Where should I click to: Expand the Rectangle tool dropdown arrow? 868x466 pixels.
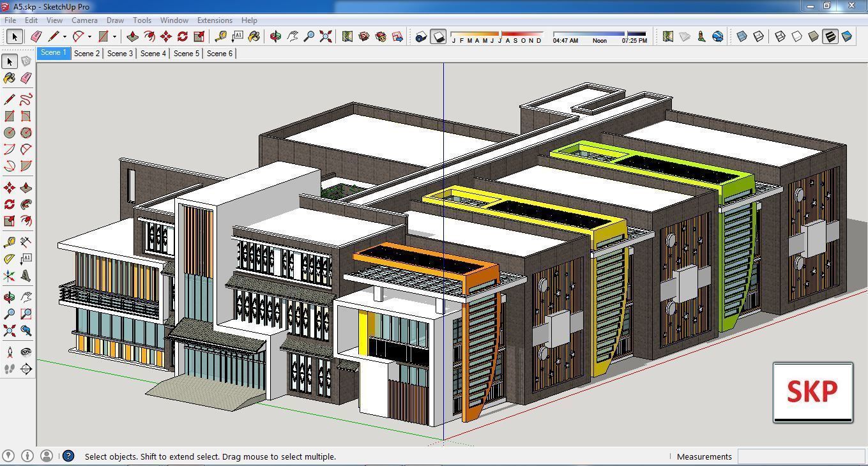tap(114, 36)
